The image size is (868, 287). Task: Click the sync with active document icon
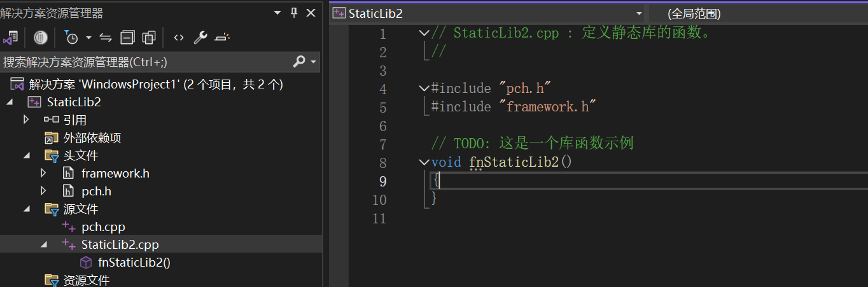106,38
